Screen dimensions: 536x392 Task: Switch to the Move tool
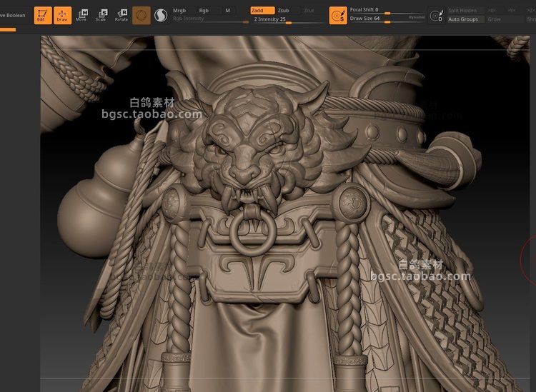[x=82, y=15]
